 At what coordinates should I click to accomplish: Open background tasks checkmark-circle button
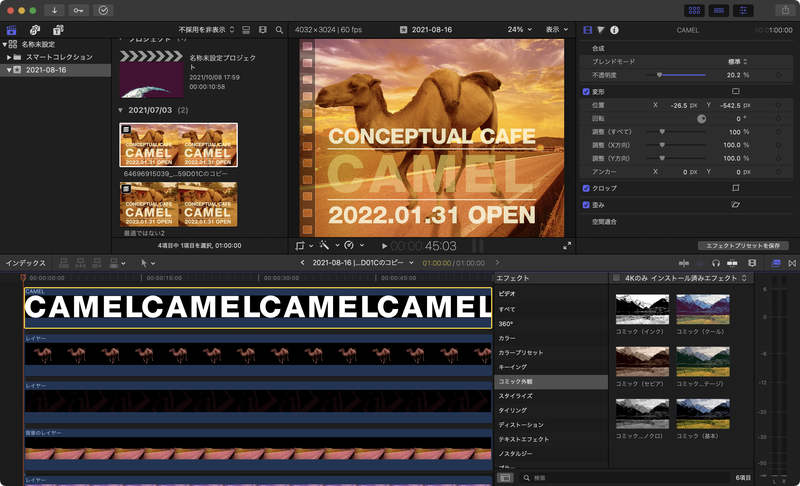(103, 10)
